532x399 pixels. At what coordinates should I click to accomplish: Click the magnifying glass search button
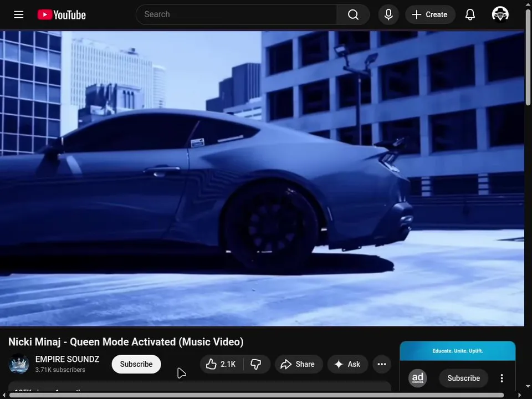pos(353,14)
